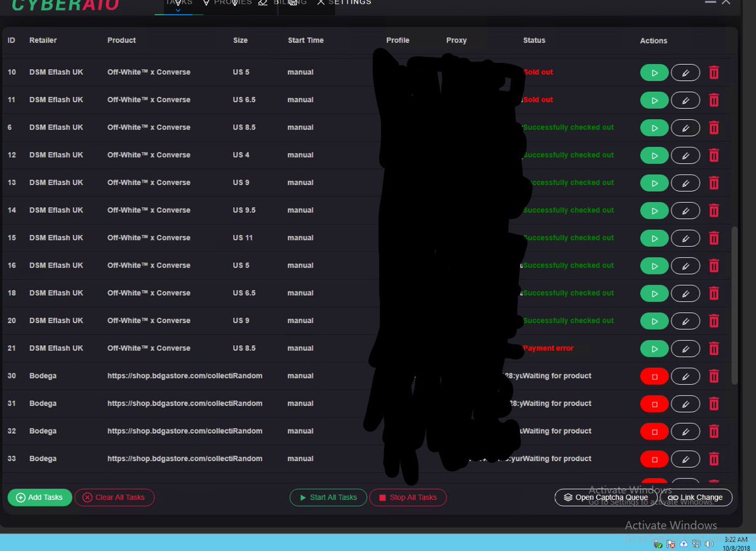Delete Bodega task 33 with the trash icon
Screen dimensions: 756x551
click(714, 460)
